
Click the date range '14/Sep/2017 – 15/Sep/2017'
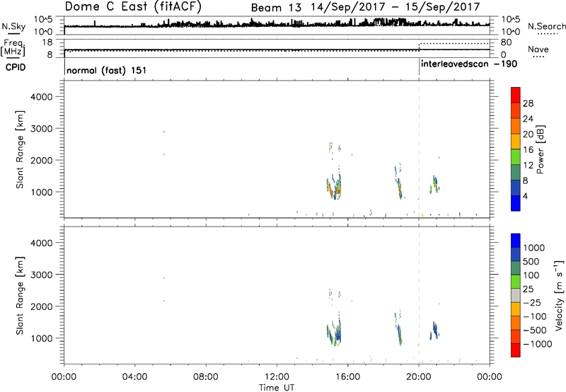(395, 7)
